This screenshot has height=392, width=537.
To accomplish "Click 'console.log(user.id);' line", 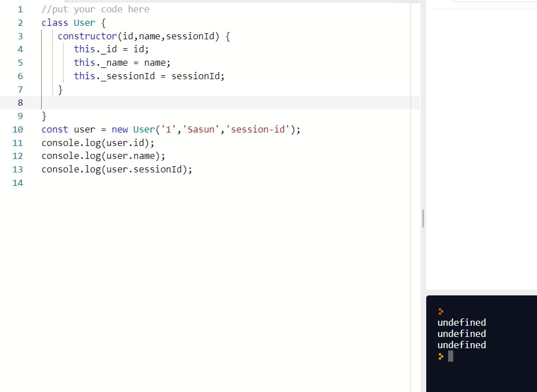I will 98,143.
